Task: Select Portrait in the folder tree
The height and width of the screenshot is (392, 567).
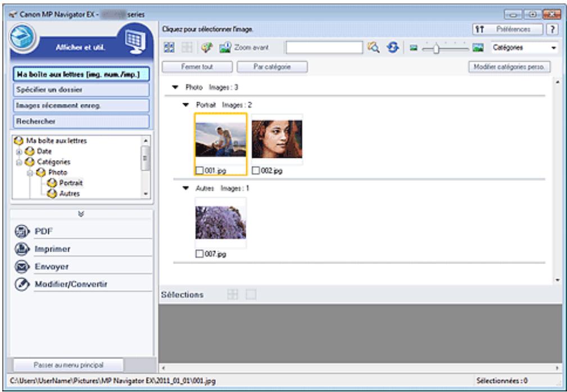Action: (71, 183)
